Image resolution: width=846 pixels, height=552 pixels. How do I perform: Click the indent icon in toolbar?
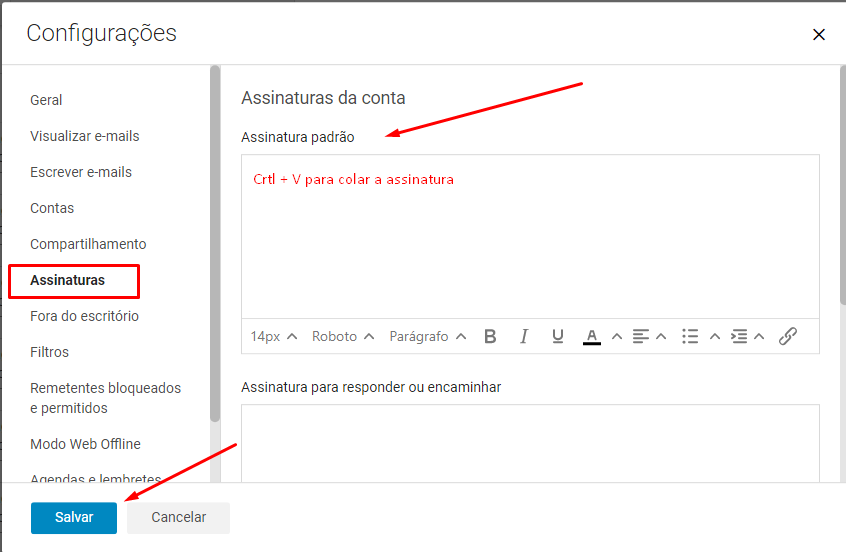(739, 337)
